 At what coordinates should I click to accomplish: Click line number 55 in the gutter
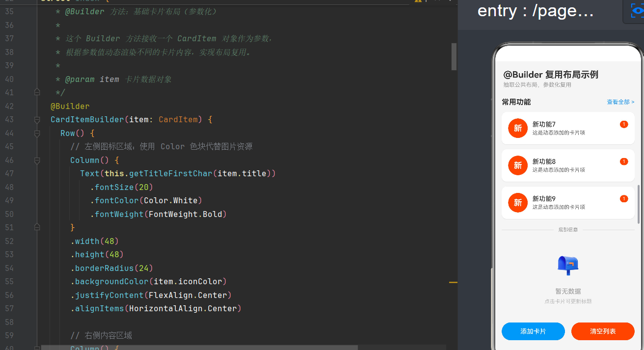[x=9, y=281]
